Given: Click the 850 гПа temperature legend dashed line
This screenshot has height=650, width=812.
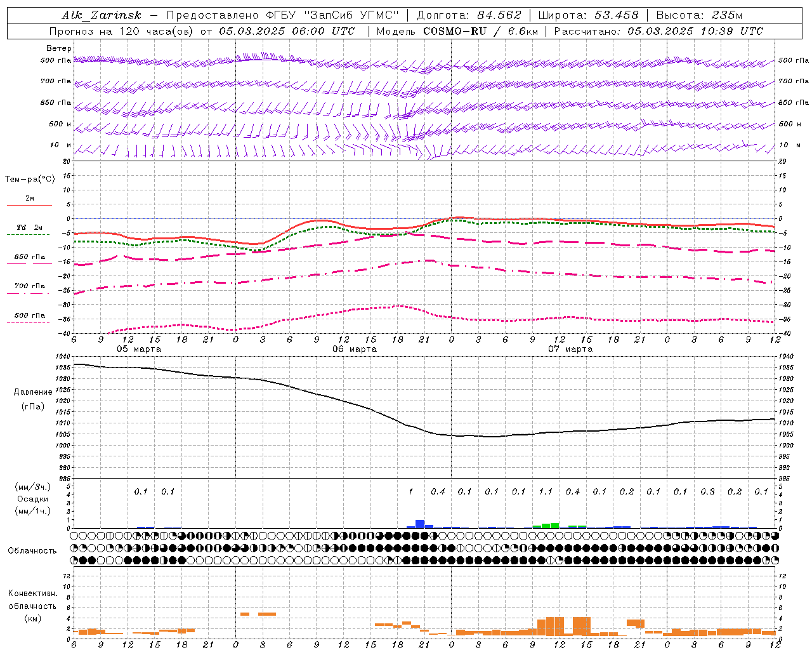Looking at the screenshot, I should pyautogui.click(x=29, y=263).
